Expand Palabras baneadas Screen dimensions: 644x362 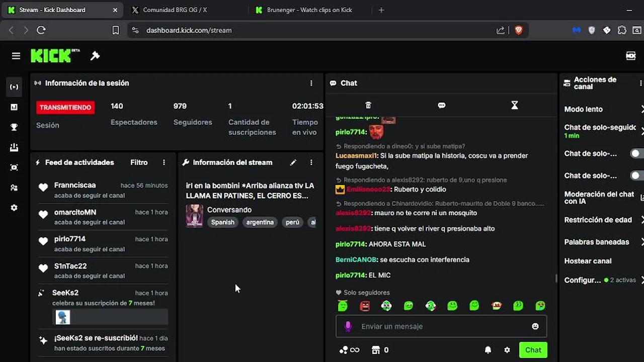pyautogui.click(x=604, y=242)
